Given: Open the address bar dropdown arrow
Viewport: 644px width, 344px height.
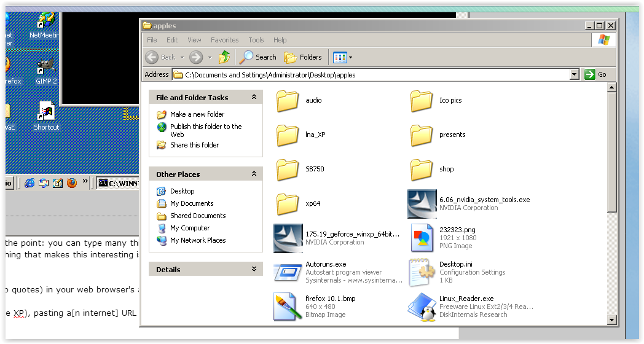Looking at the screenshot, I should pyautogui.click(x=575, y=74).
